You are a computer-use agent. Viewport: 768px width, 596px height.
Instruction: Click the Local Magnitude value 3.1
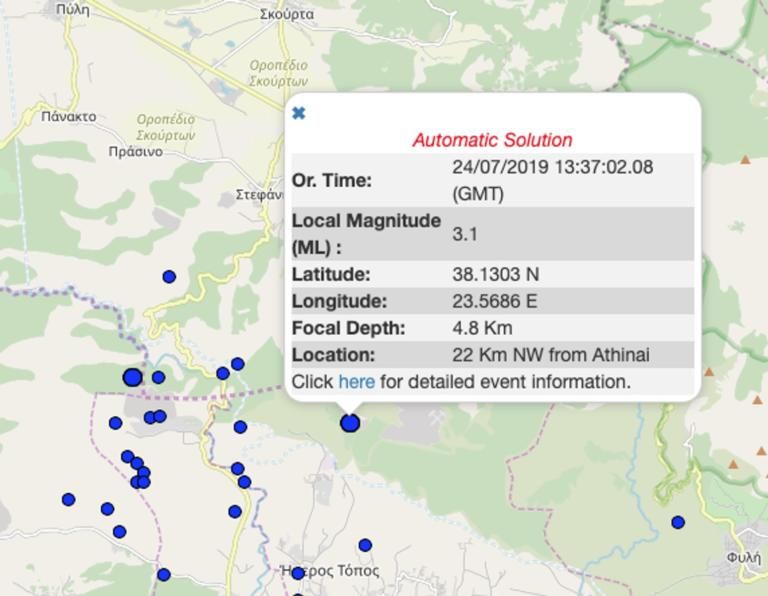coord(465,234)
